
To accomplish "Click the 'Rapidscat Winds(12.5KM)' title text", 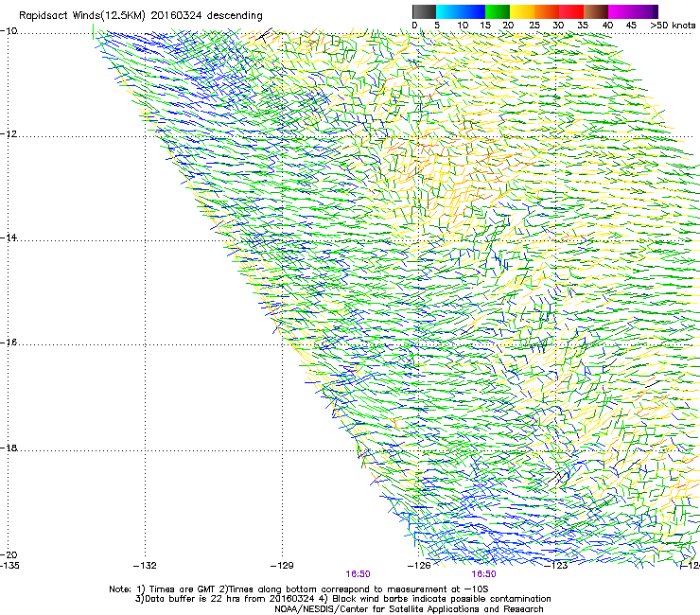I will point(82,16).
